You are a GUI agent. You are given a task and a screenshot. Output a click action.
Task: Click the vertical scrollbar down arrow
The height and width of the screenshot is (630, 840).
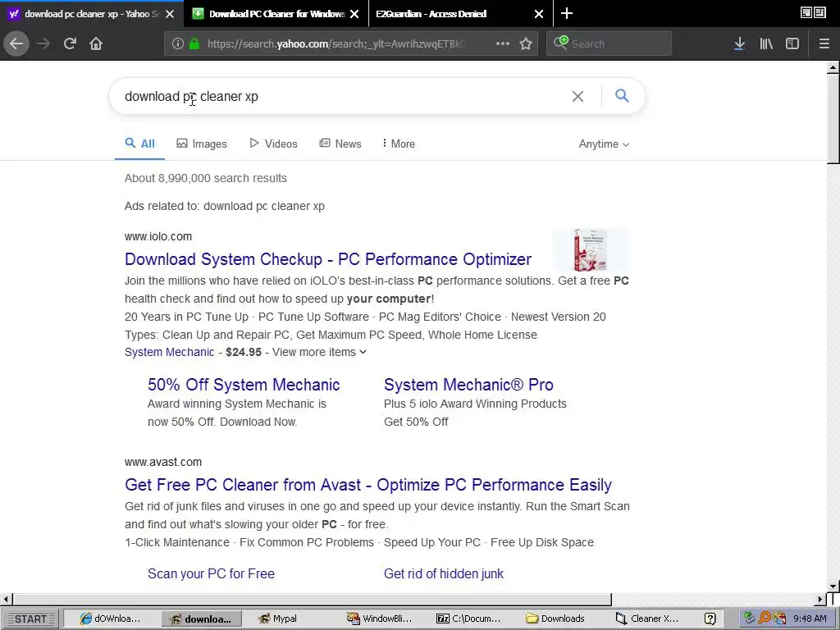coord(833,586)
